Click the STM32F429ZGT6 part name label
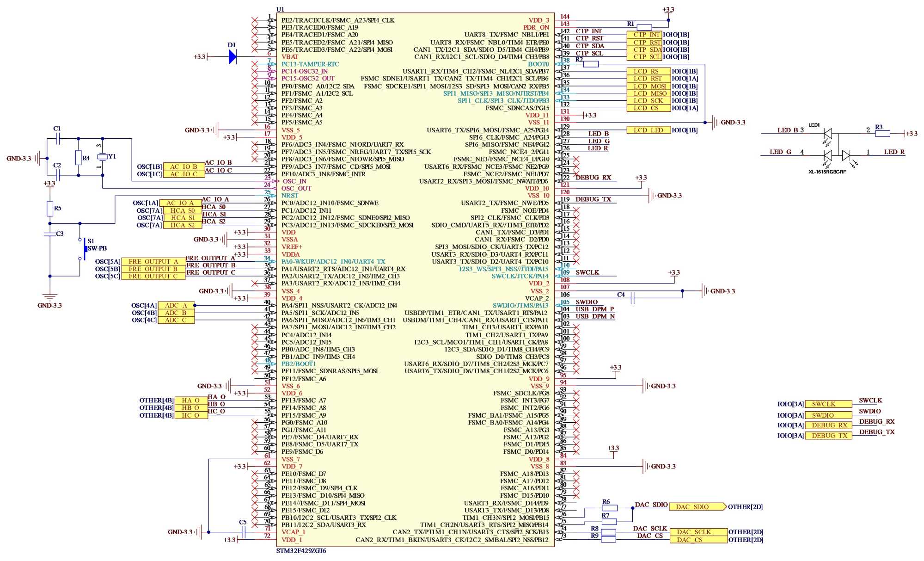This screenshot has width=924, height=561. 301,551
